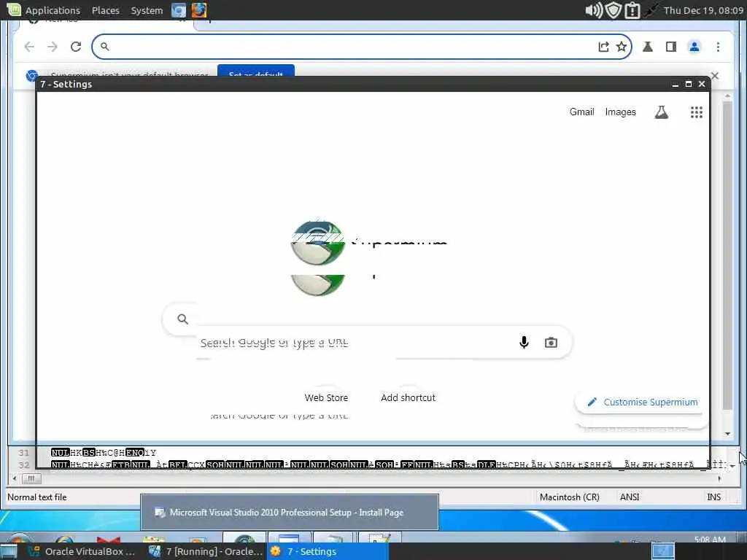Click the show desktop icon at bottom left
This screenshot has height=560, width=747.
9,551
